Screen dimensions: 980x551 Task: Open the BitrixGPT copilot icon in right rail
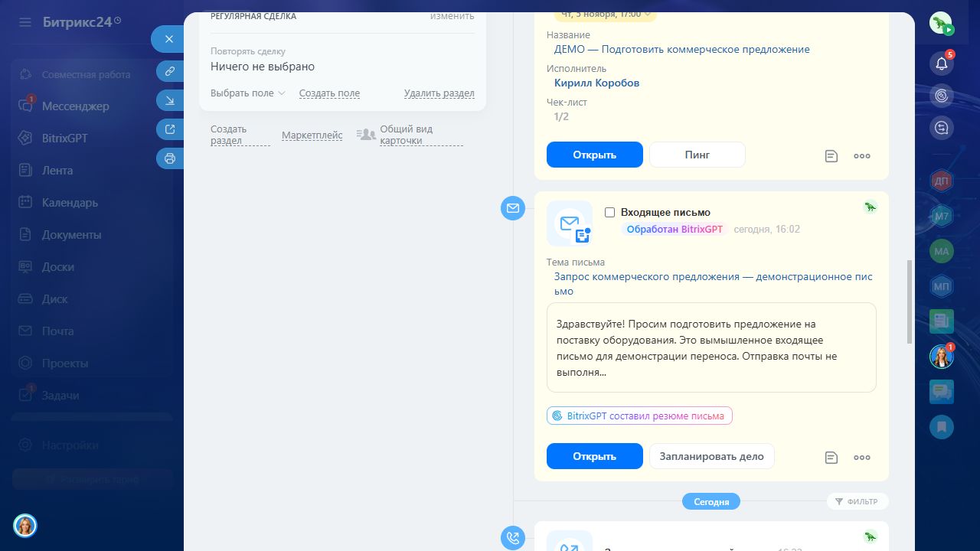click(x=942, y=96)
